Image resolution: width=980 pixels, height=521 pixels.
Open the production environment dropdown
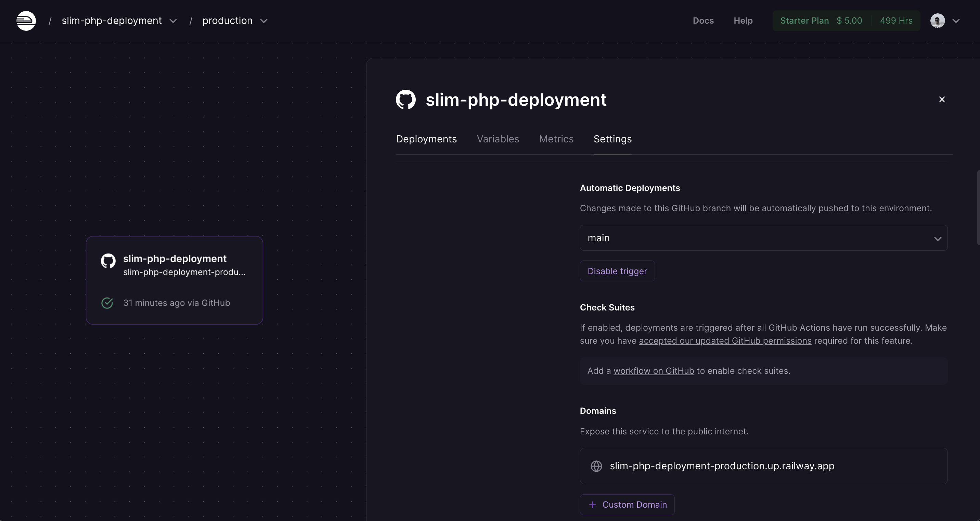coord(263,21)
